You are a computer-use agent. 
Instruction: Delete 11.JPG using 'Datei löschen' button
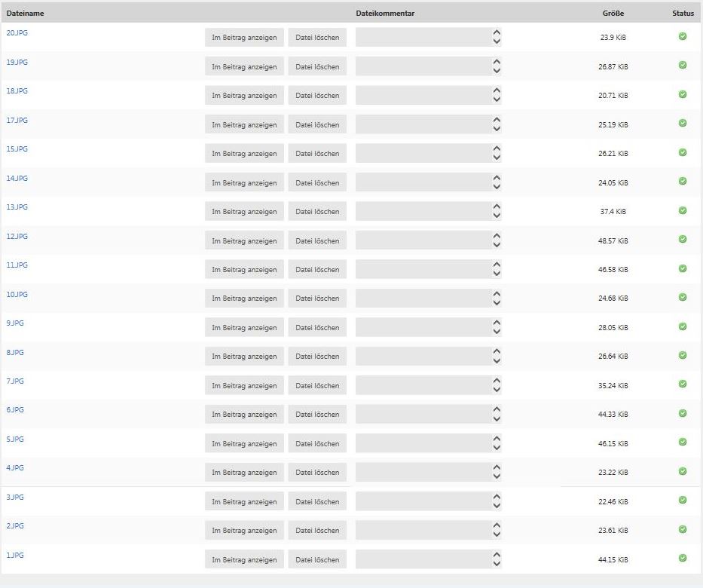[317, 270]
